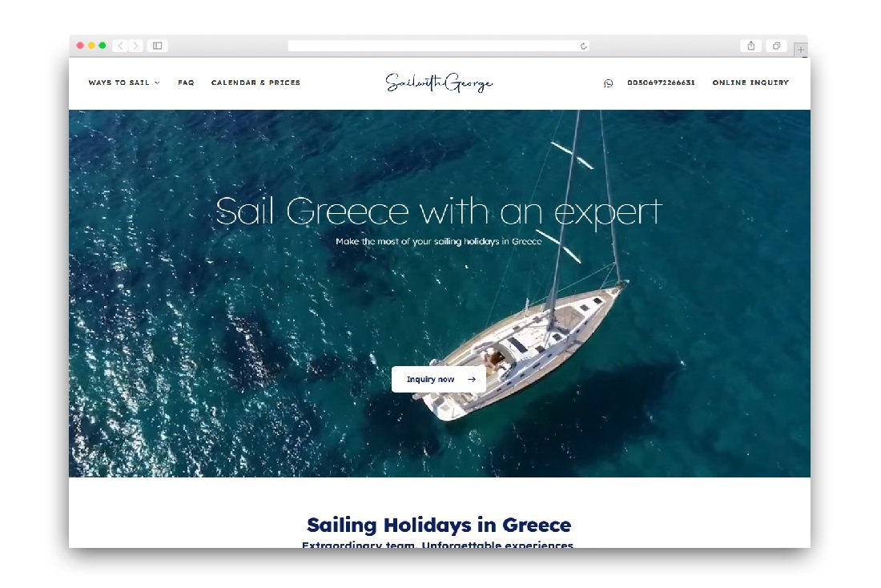881x588 pixels.
Task: Open the browser share icon
Action: coord(750,46)
